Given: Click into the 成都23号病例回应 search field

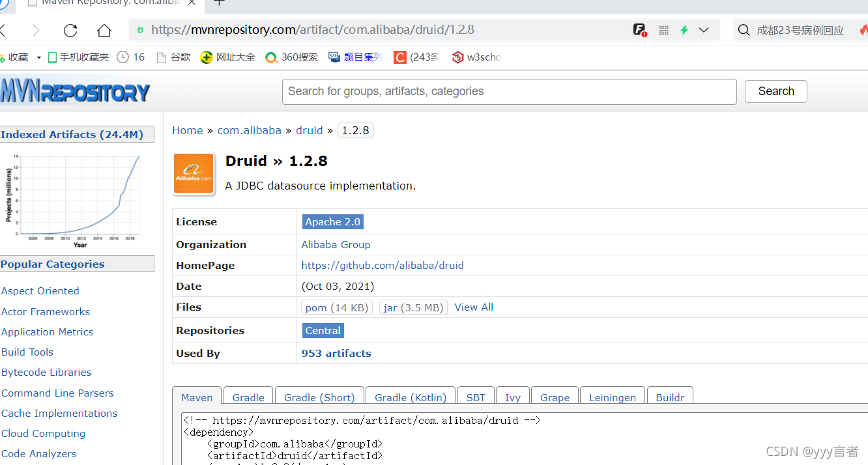Looking at the screenshot, I should (x=800, y=30).
